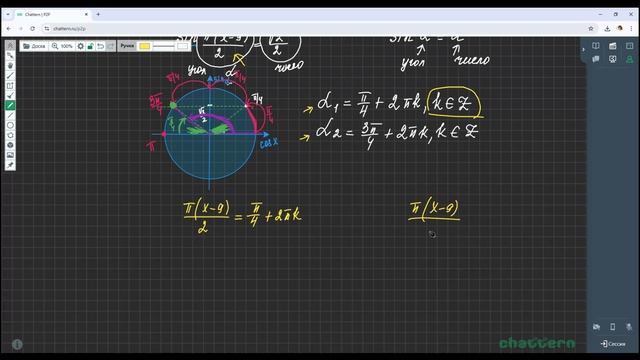640x360 pixels.
Task: Open the browser profile avatar
Action: 620,29
